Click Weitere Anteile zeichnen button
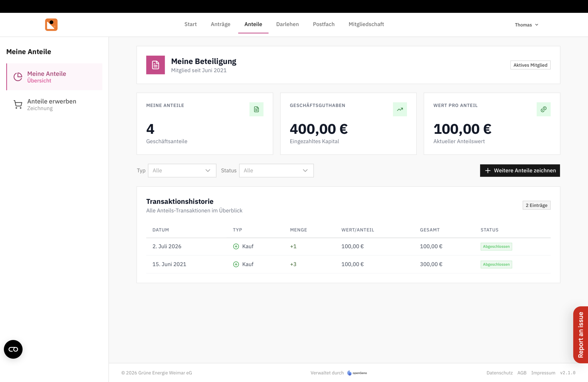The height and width of the screenshot is (382, 588). tap(520, 170)
